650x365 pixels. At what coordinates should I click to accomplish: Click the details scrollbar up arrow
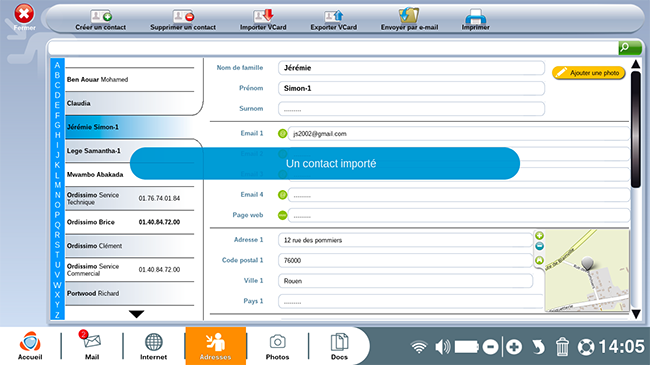coord(635,64)
